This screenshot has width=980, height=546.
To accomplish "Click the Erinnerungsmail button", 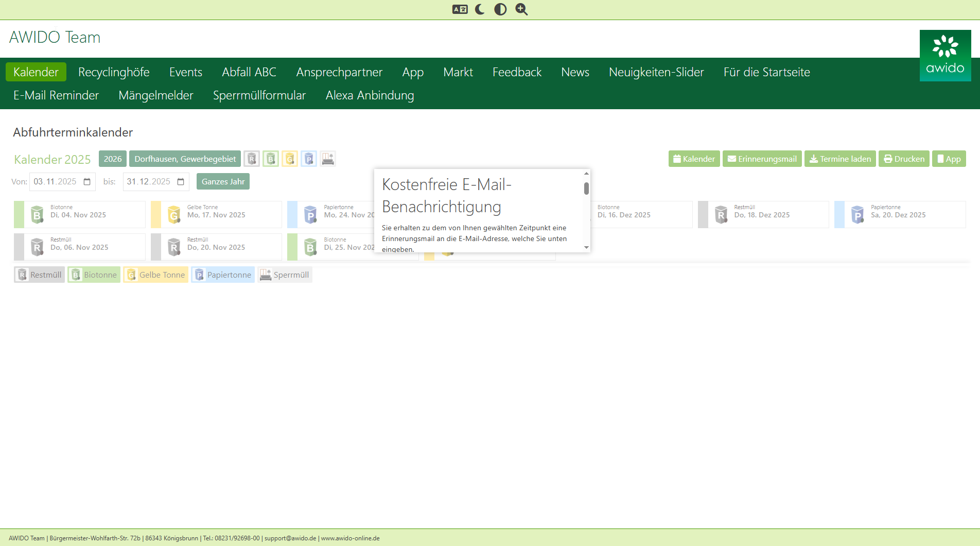I will tap(762, 159).
